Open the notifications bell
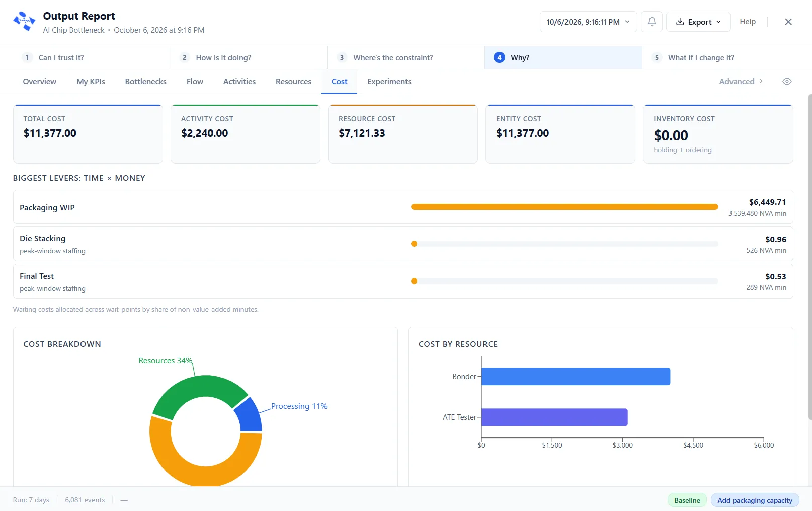Viewport: 812px width, 511px height. (652, 22)
